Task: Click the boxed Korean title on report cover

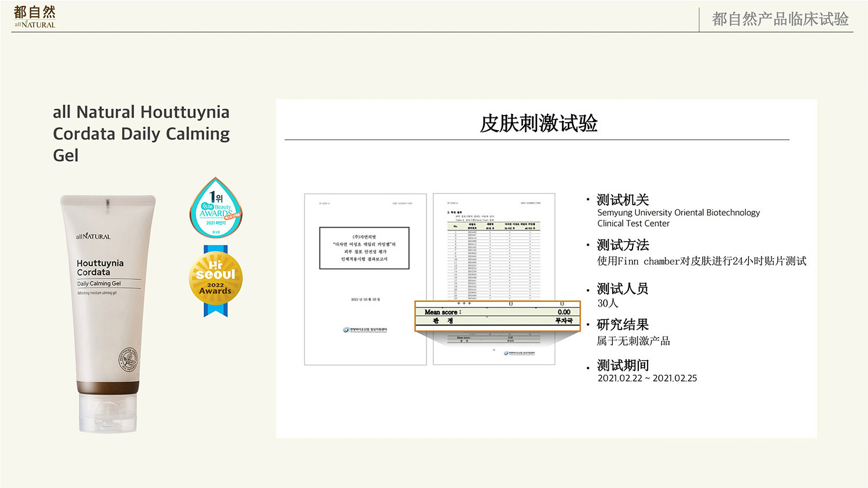Action: pos(364,248)
